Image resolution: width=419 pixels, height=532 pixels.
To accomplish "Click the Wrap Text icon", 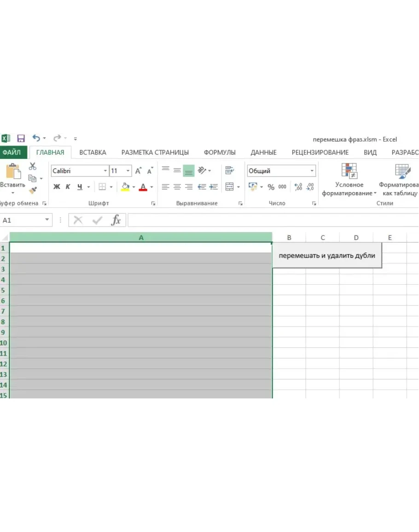I will pyautogui.click(x=230, y=170).
